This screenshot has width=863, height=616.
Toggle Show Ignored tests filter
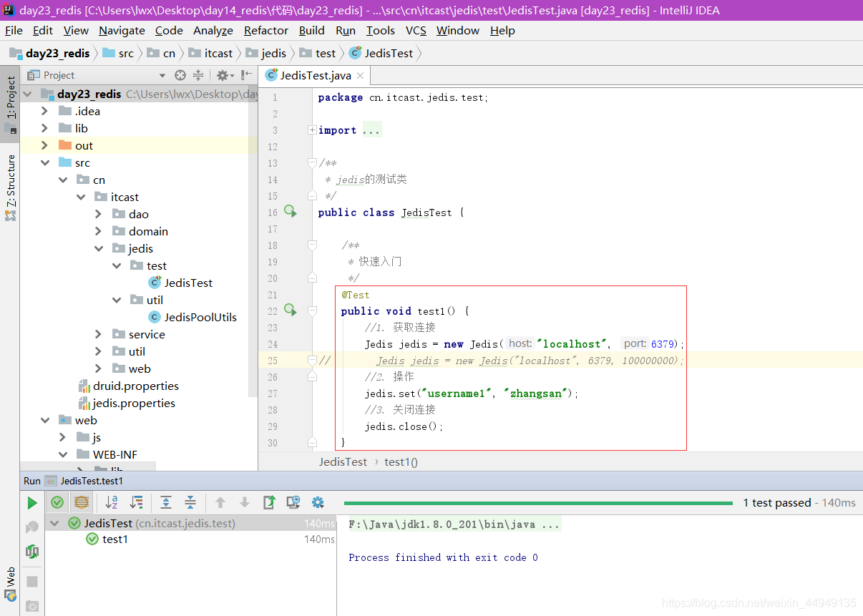(x=81, y=502)
